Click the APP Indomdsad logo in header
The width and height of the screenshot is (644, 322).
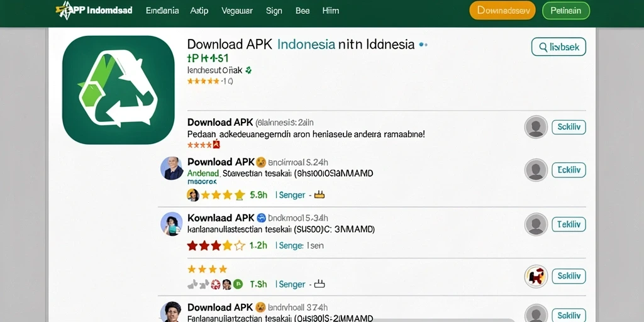pyautogui.click(x=94, y=10)
